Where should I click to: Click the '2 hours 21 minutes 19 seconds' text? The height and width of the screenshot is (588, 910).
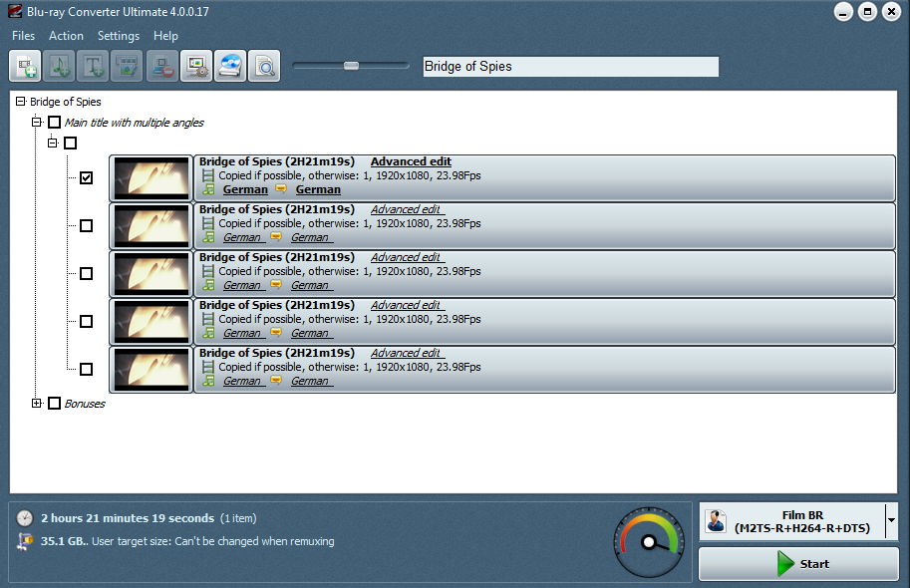point(128,518)
